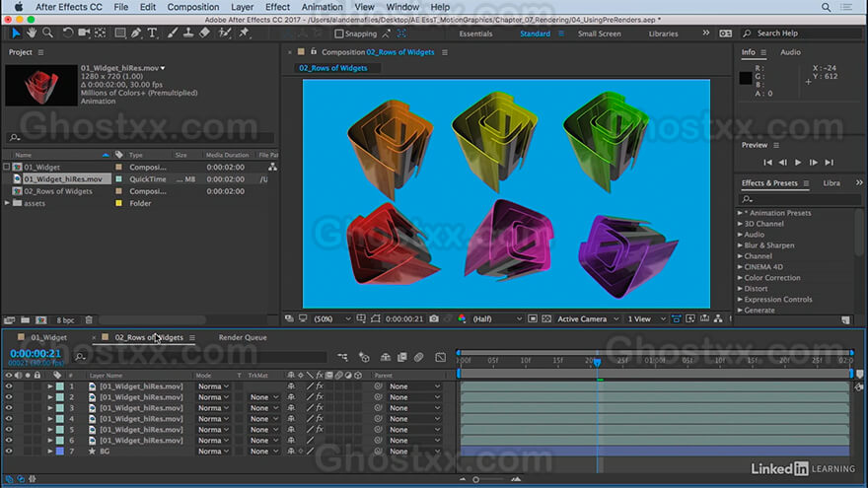Select the Roto Brush tool
The height and width of the screenshot is (488, 868).
[224, 34]
